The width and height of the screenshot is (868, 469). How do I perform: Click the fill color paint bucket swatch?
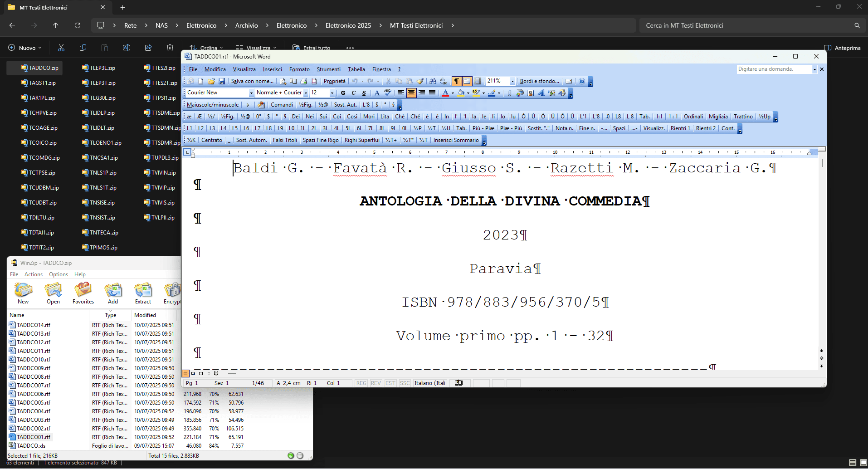(461, 93)
